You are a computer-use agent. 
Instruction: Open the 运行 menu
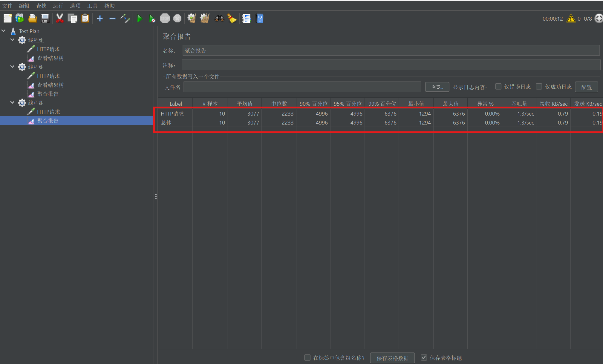58,6
